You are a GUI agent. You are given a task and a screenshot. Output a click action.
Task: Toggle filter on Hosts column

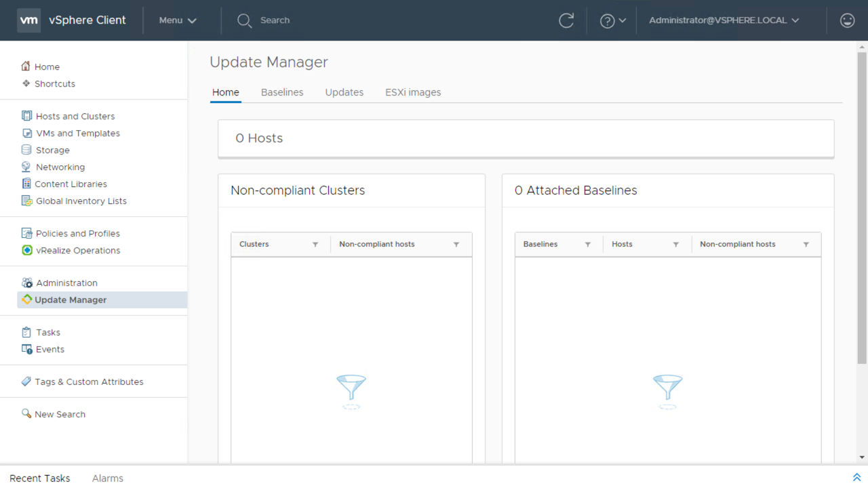(x=676, y=245)
